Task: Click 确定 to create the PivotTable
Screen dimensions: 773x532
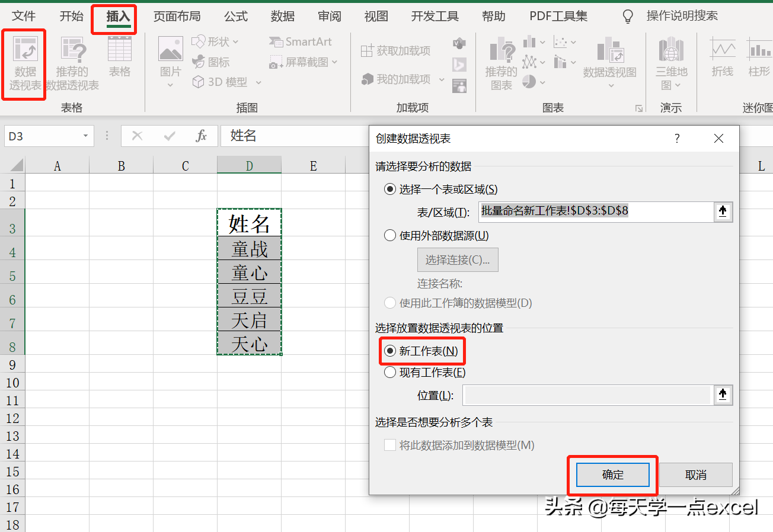Action: (613, 475)
